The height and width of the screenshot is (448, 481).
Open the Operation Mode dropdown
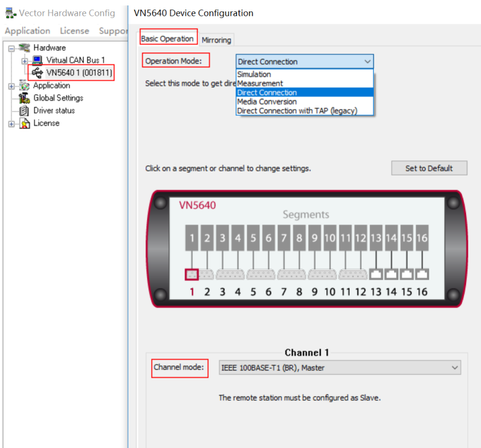305,61
